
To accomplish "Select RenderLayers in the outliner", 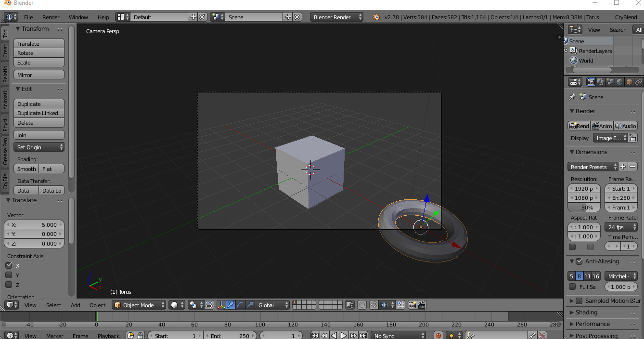I will (x=596, y=51).
